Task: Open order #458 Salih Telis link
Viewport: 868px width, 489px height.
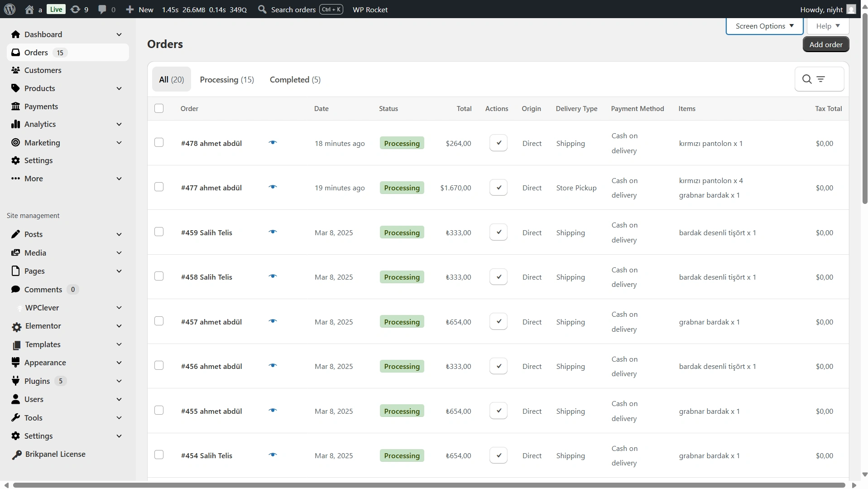Action: point(206,277)
